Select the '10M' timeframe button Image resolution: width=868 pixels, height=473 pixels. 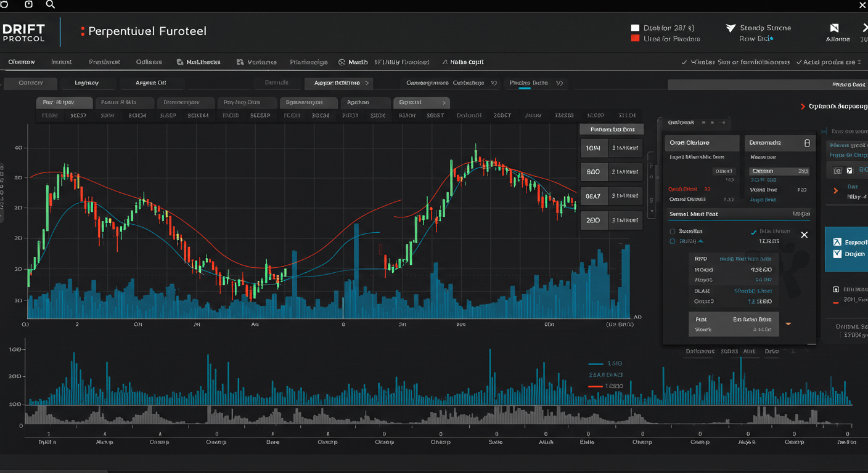[593, 148]
